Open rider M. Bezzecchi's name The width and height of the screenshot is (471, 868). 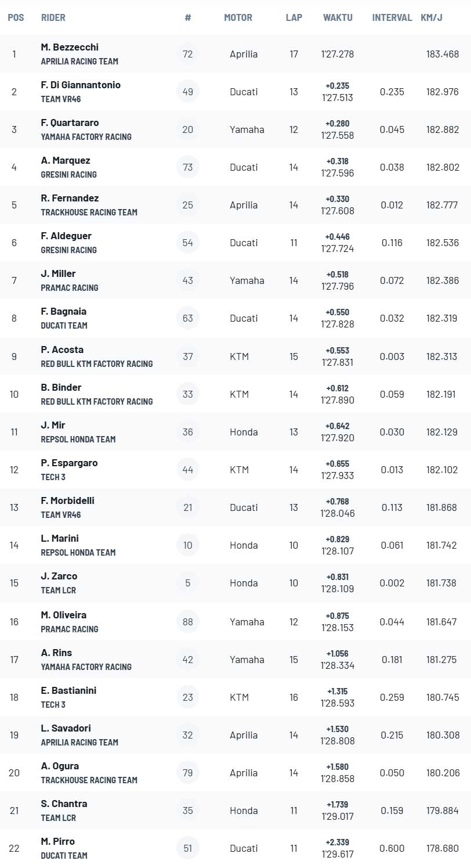70,47
